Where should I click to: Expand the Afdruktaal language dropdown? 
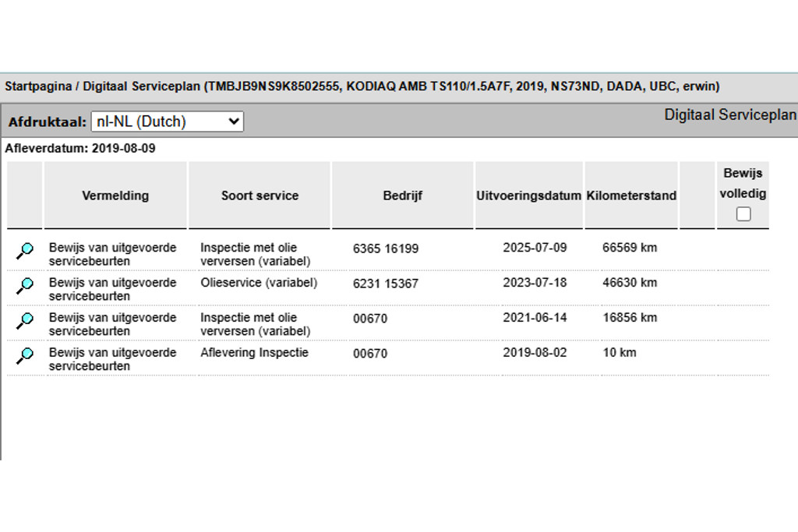[x=167, y=122]
